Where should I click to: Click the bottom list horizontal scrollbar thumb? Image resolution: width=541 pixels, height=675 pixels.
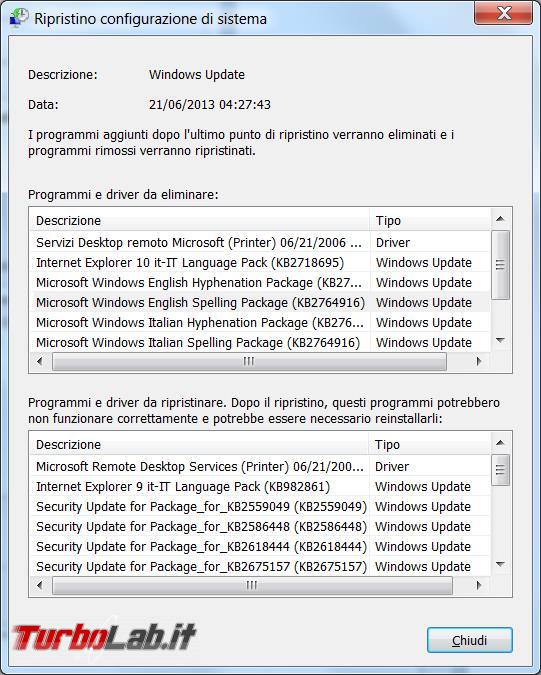click(252, 585)
